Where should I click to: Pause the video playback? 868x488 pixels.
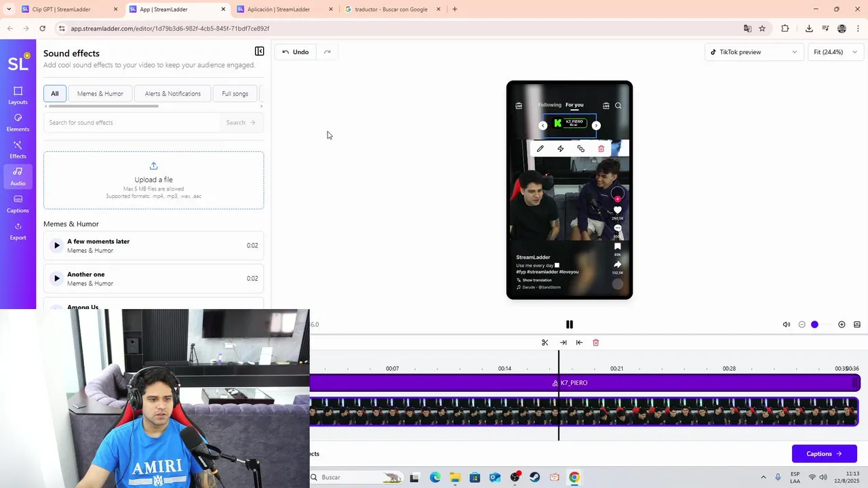[x=569, y=325]
